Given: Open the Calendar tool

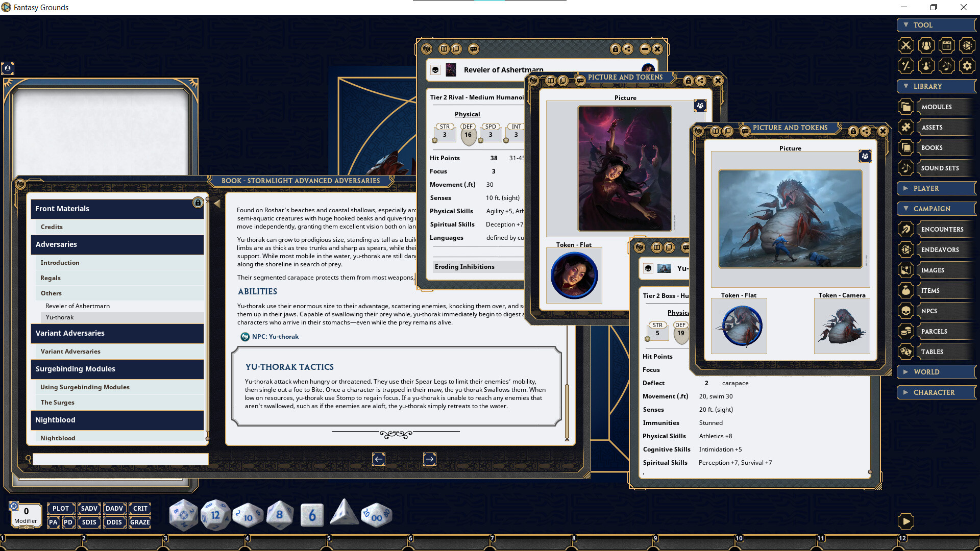Looking at the screenshot, I should [946, 45].
